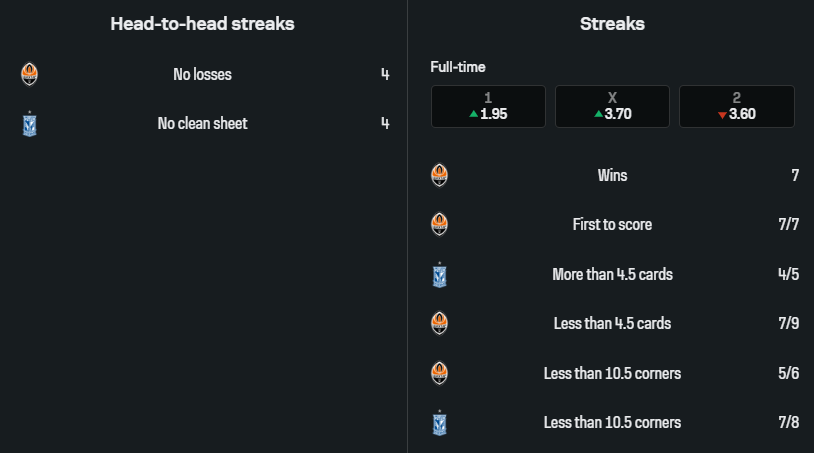Click blue team crest beside No clean sheet
The height and width of the screenshot is (453, 814).
pos(29,124)
